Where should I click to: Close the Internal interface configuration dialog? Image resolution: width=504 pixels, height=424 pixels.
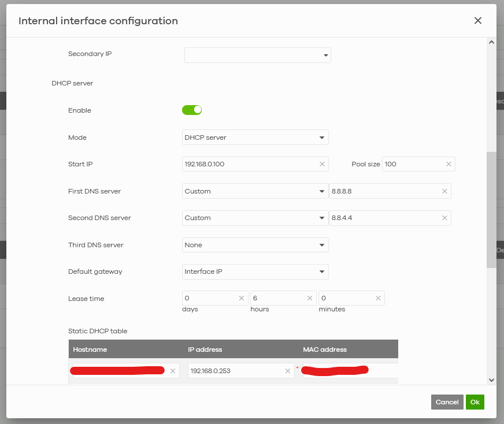click(478, 21)
